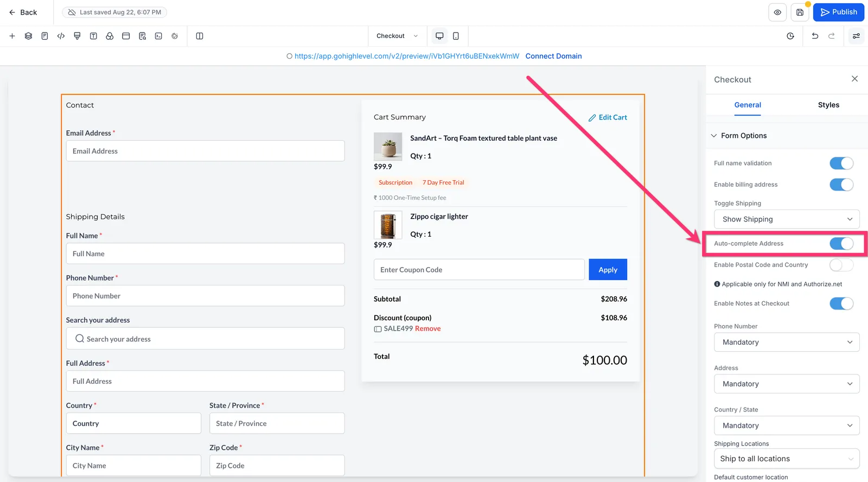Click the Email Address input field
The image size is (868, 482).
click(x=205, y=151)
